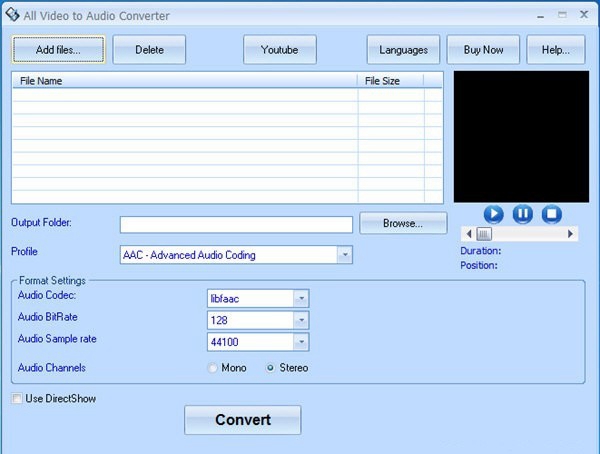Open the Help... button

point(556,50)
